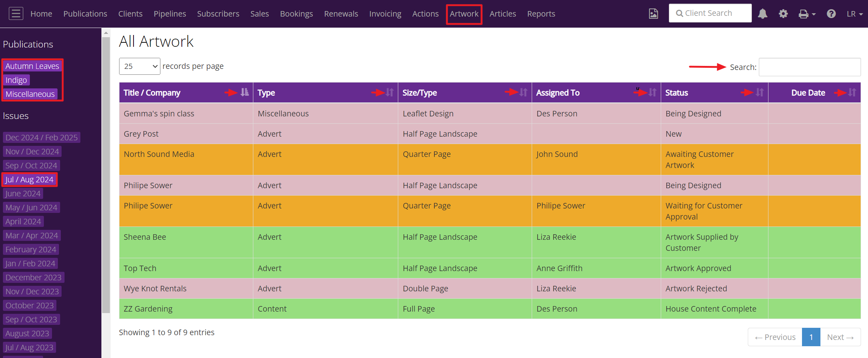
Task: Open Bookings in the navbar
Action: (296, 14)
